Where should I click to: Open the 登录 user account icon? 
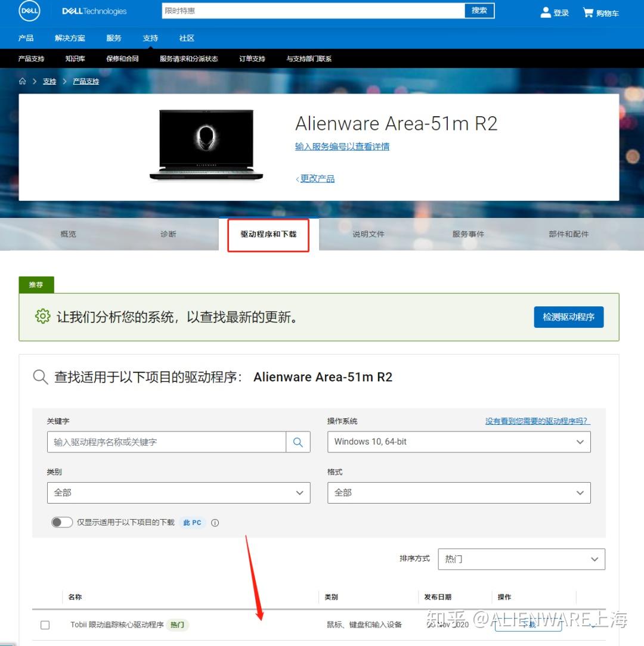coord(546,12)
